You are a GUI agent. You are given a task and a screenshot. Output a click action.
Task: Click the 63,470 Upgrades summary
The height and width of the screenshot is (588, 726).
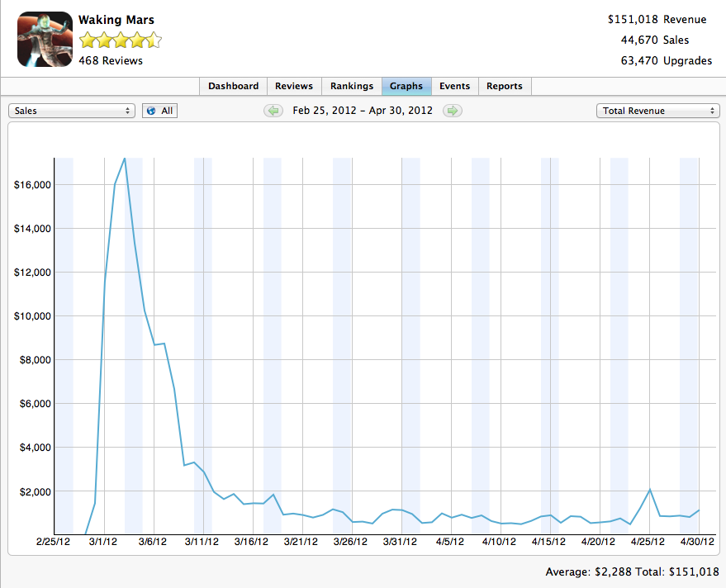(x=667, y=60)
